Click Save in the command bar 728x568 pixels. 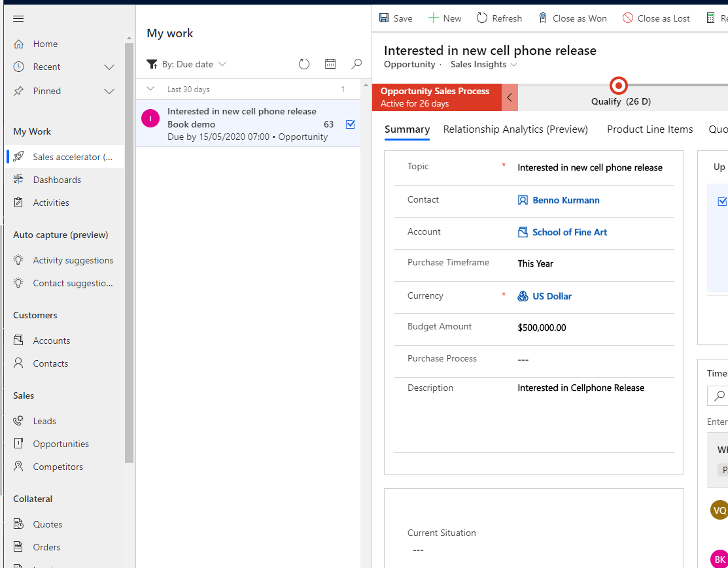(x=396, y=18)
